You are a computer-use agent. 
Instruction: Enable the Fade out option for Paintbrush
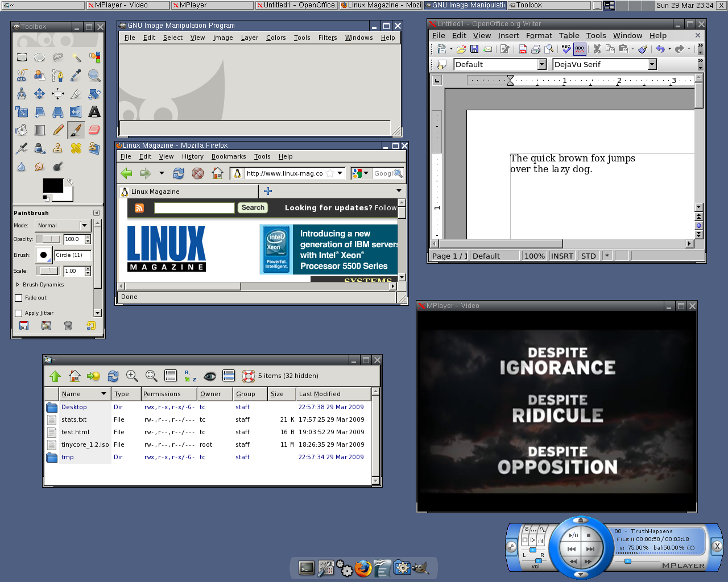19,298
